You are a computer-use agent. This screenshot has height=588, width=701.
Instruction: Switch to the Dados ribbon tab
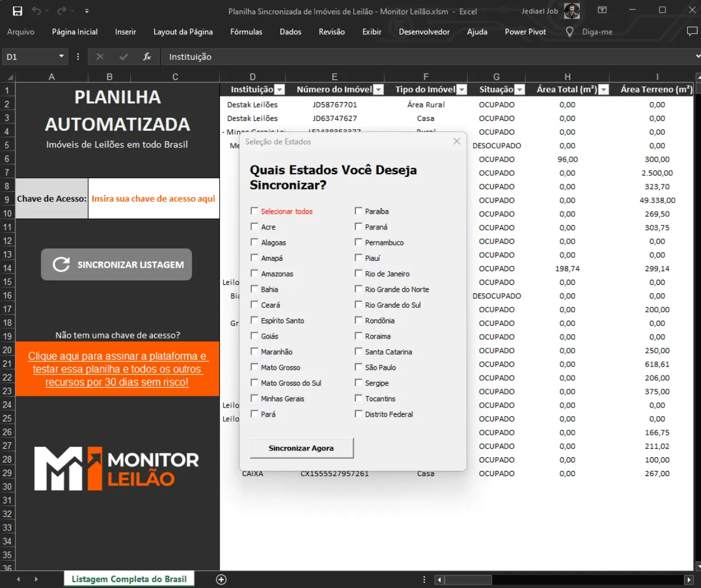point(290,32)
